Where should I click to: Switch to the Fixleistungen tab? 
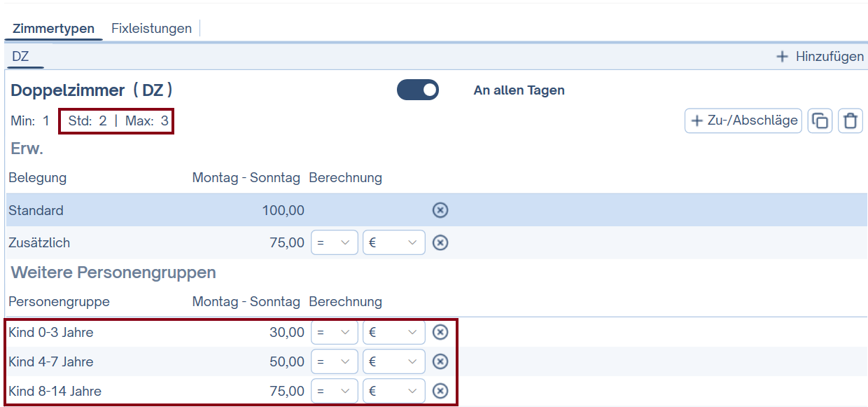[151, 29]
